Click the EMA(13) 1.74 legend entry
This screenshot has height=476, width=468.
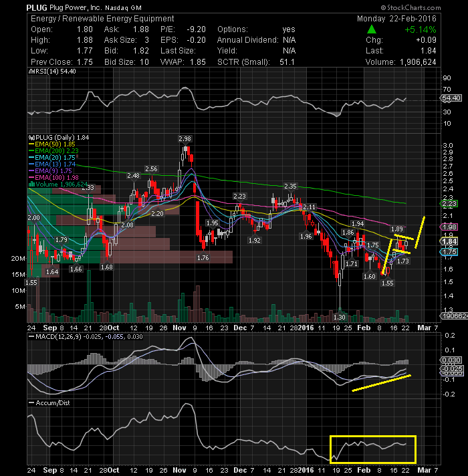(x=52, y=164)
